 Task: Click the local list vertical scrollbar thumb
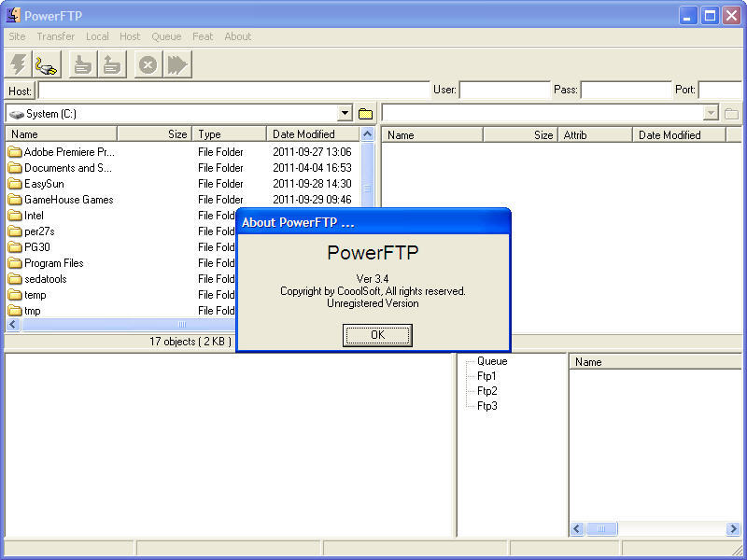click(x=367, y=175)
